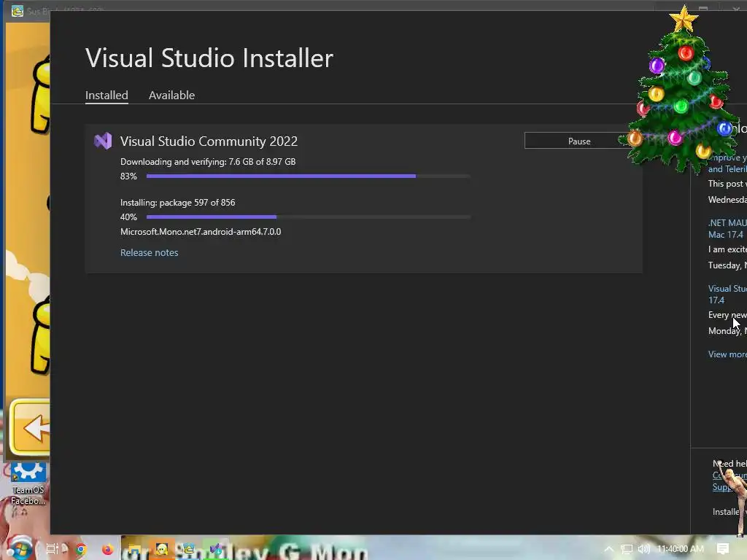The width and height of the screenshot is (747, 560).
Task: Open the Windows Start orb with Santa hat
Action: click(x=19, y=548)
